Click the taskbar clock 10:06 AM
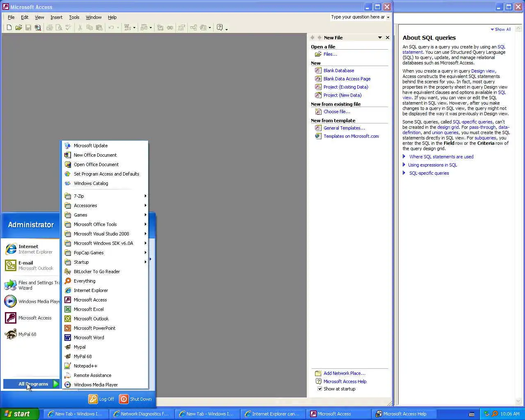Image resolution: width=525 pixels, height=420 pixels. click(x=510, y=414)
